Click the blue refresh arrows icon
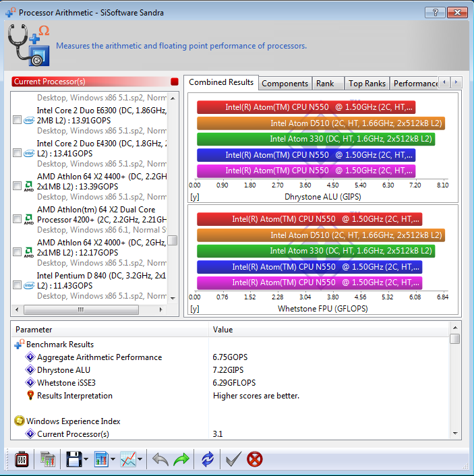Viewport: 474px width, 476px height. tap(207, 460)
